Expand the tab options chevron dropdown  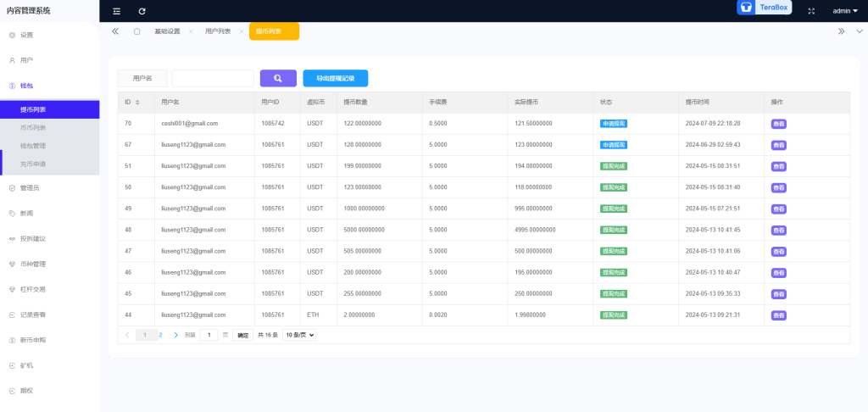859,31
